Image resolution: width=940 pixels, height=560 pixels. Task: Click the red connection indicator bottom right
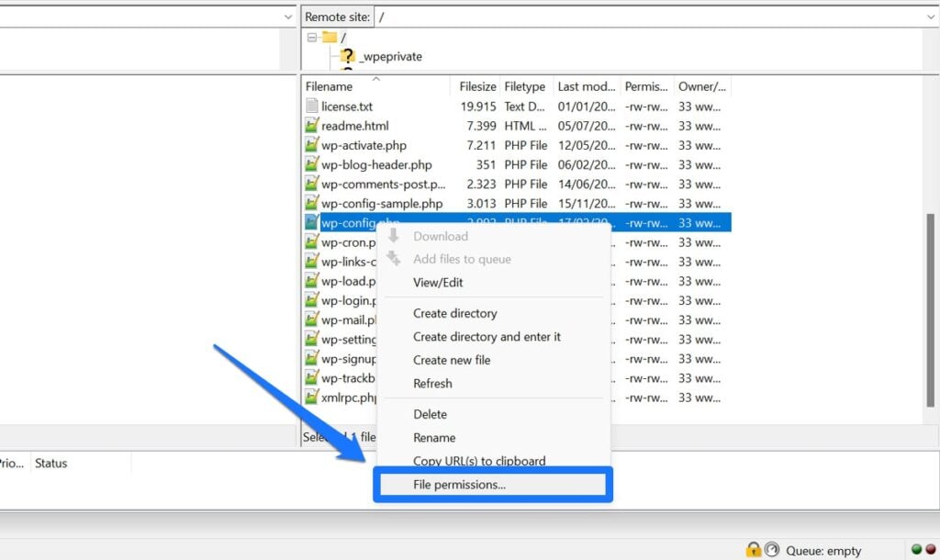tap(929, 549)
